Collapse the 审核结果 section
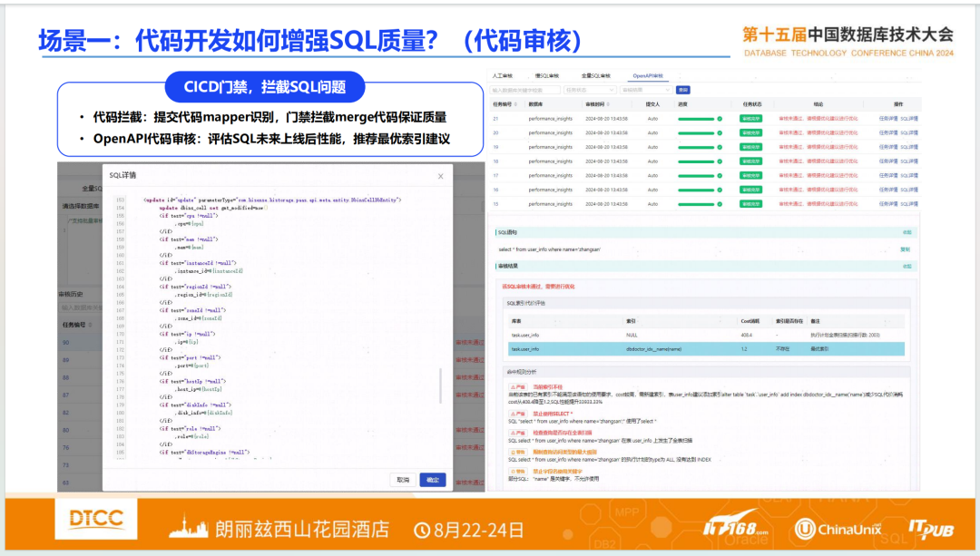This screenshot has width=980, height=556. [906, 266]
